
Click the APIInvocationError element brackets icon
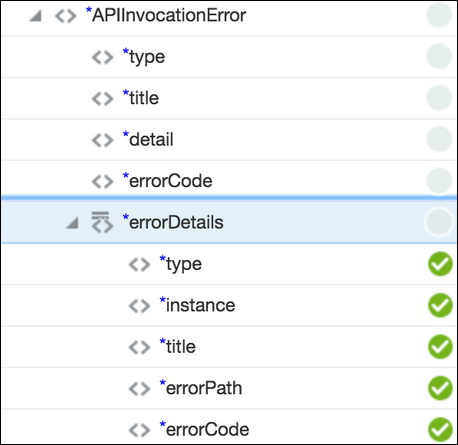click(x=66, y=16)
